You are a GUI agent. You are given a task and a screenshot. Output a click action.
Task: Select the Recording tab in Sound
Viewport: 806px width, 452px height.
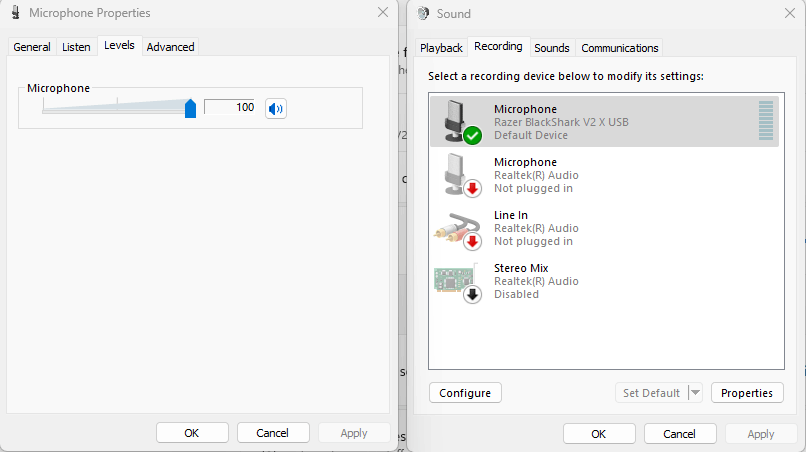pos(498,46)
